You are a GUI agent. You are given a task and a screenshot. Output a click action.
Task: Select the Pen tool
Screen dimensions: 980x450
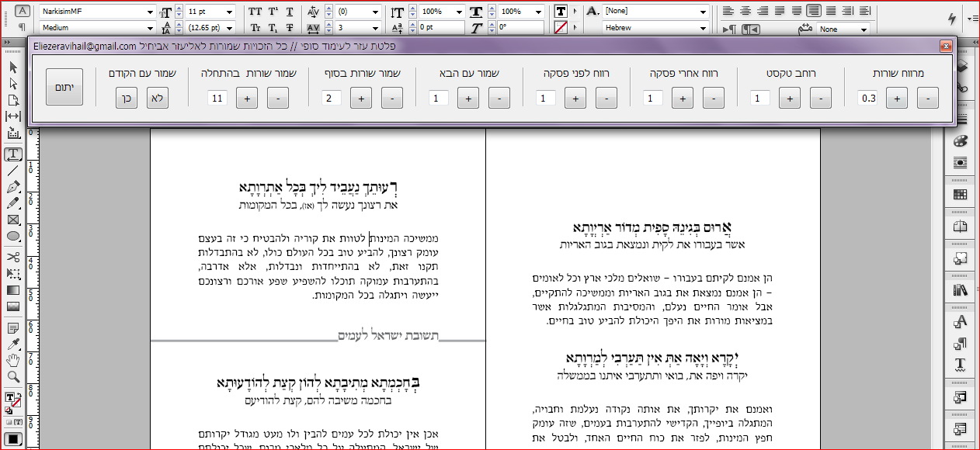tap(13, 187)
